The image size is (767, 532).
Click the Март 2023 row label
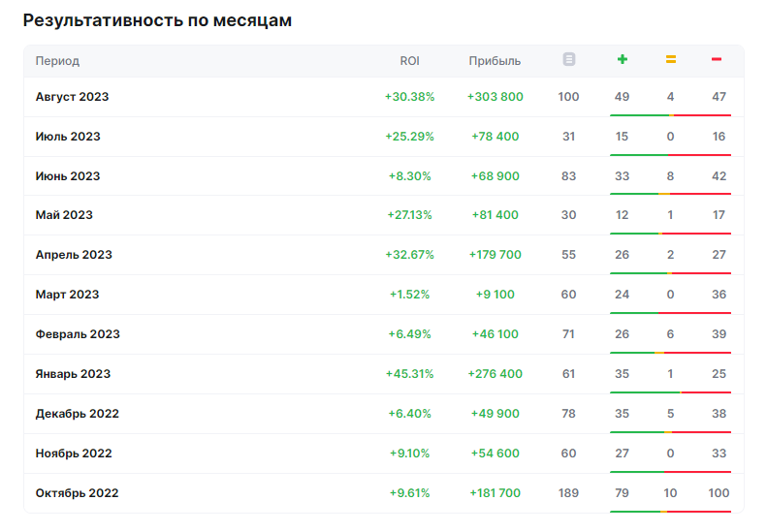coord(67,295)
